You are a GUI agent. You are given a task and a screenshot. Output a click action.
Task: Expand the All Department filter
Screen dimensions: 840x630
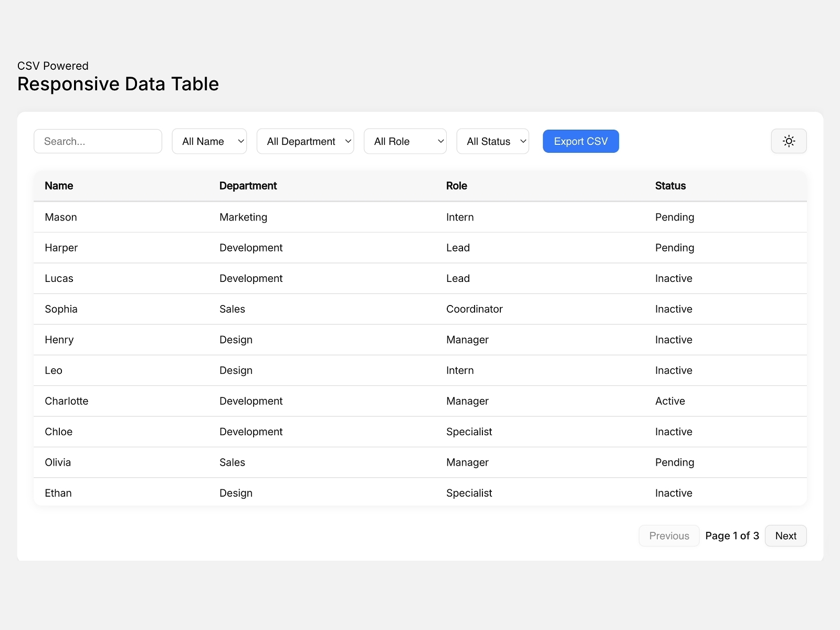coord(305,141)
